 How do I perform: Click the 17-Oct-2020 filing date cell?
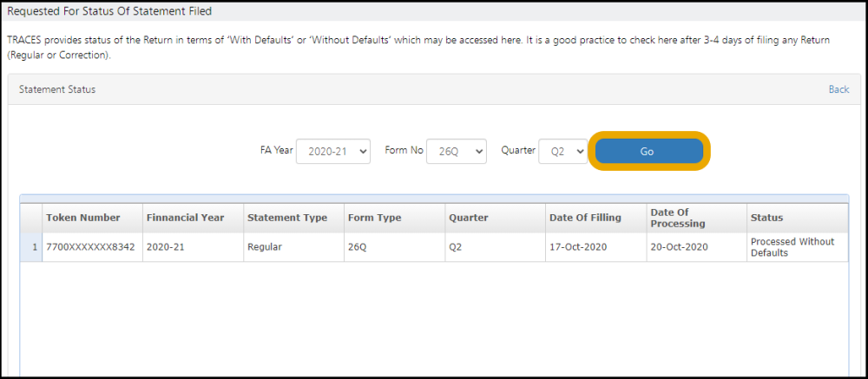pyautogui.click(x=596, y=247)
